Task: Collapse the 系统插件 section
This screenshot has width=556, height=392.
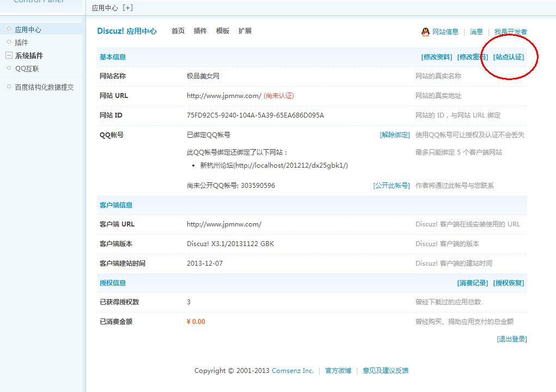Action: point(9,56)
